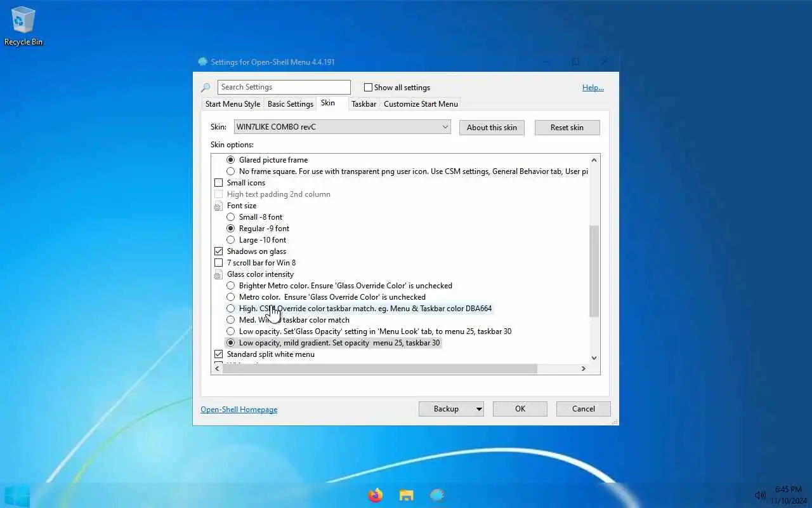The height and width of the screenshot is (508, 812).
Task: Click the search magnifier icon in settings
Action: 206,88
